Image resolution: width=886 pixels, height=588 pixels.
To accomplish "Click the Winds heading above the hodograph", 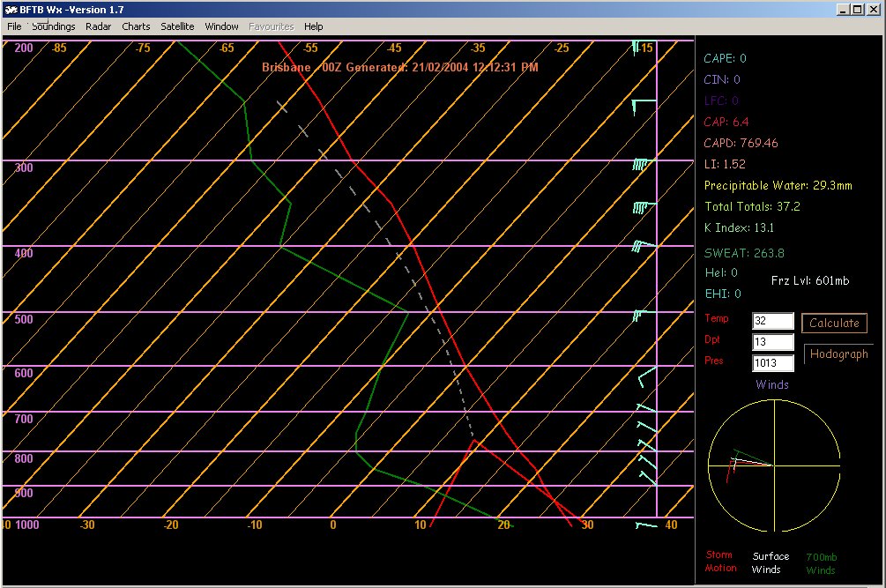I will (772, 384).
